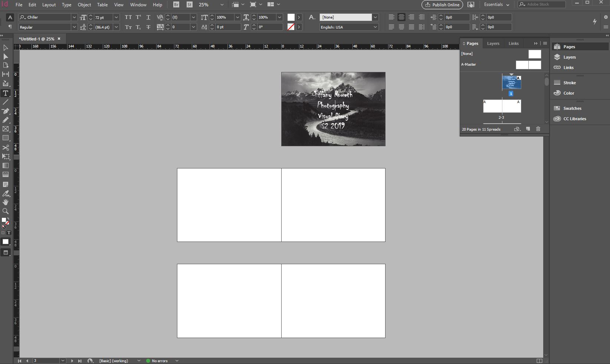Open the Layout menu
This screenshot has height=364, width=610.
pos(49,5)
